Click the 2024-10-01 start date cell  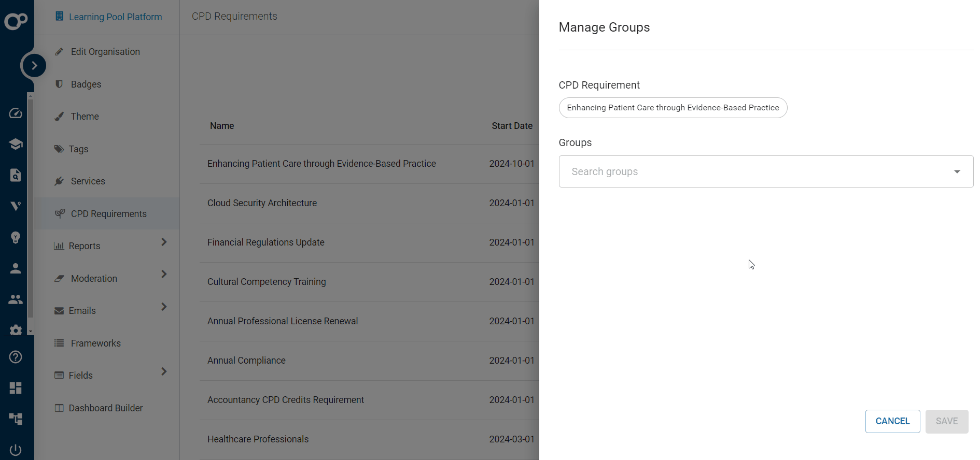(x=512, y=164)
